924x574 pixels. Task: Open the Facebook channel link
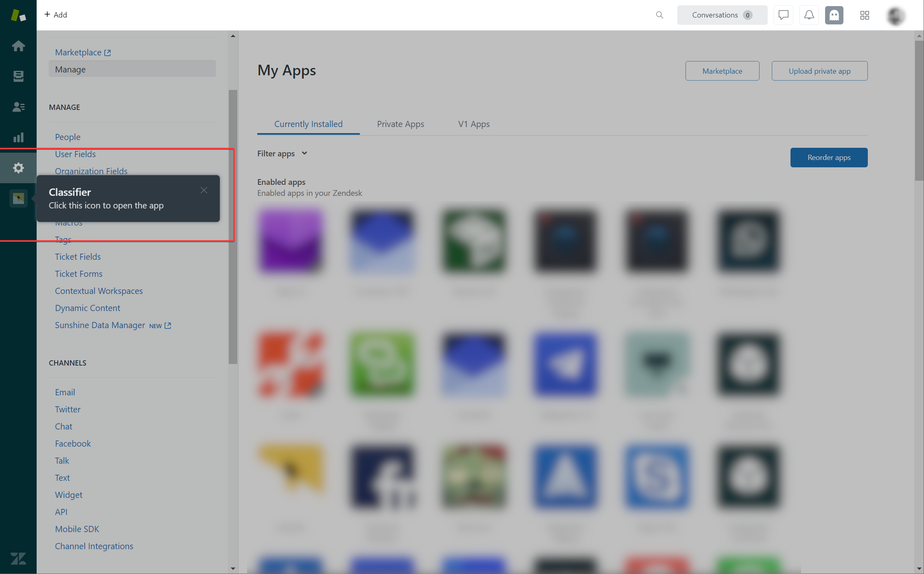coord(73,443)
